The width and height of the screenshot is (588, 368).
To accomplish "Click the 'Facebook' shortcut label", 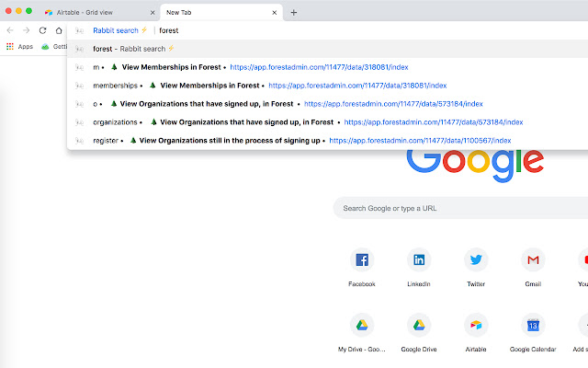I will [x=362, y=284].
